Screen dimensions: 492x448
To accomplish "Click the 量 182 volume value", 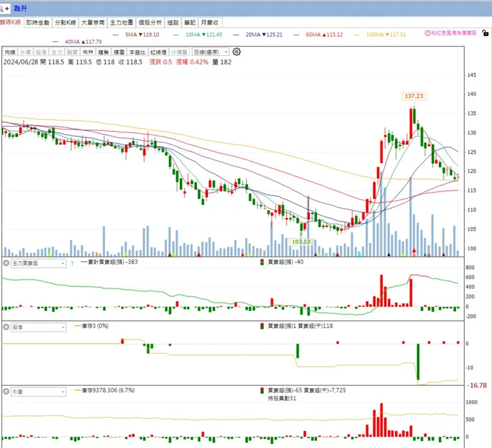I will tap(222, 62).
